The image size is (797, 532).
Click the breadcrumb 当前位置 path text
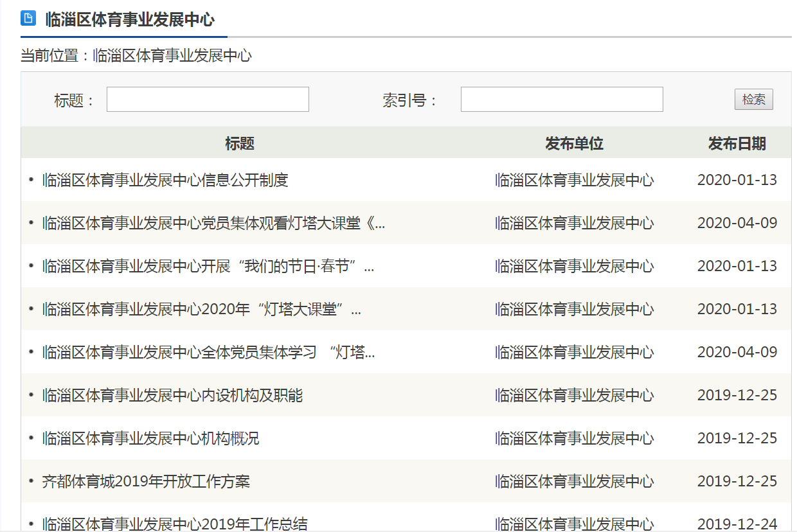pos(136,56)
